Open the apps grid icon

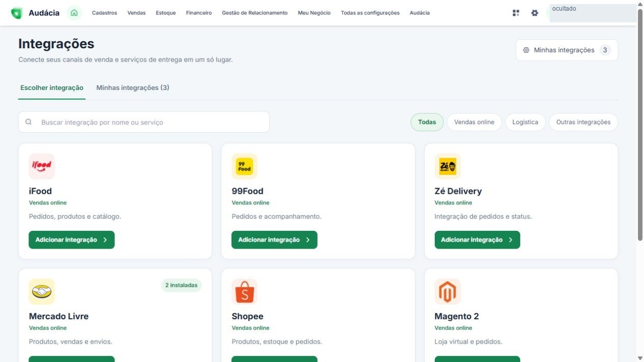pos(516,13)
